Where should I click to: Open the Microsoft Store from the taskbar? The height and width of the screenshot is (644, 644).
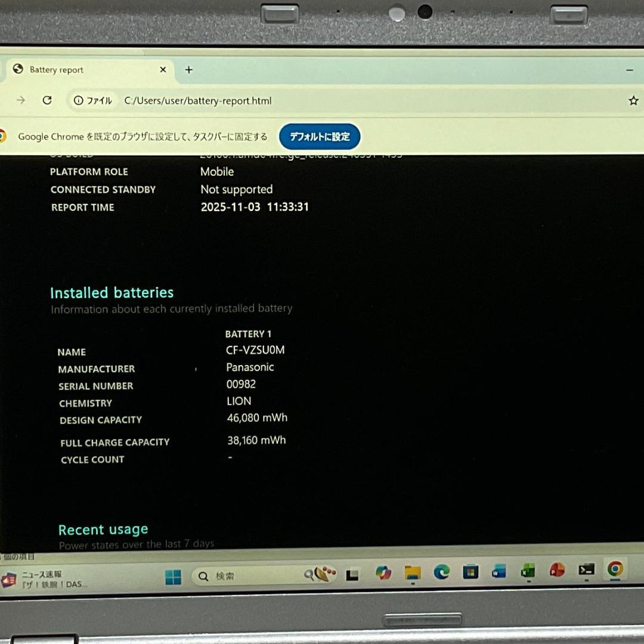[470, 575]
